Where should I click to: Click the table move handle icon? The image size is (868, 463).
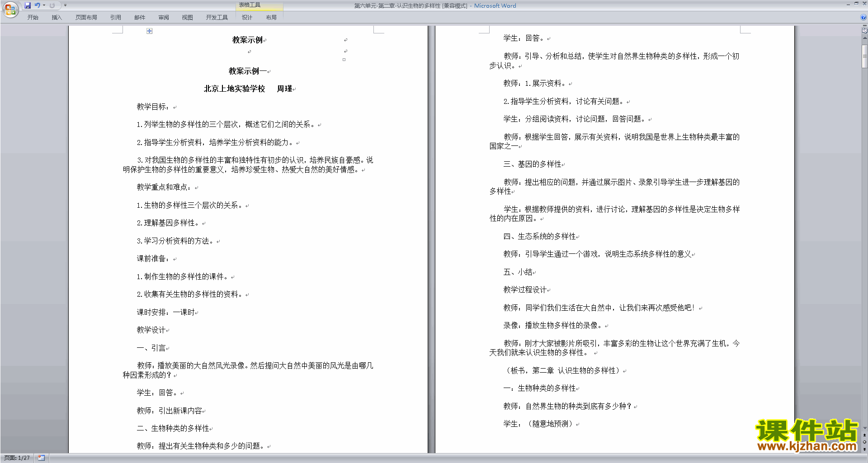pos(150,31)
